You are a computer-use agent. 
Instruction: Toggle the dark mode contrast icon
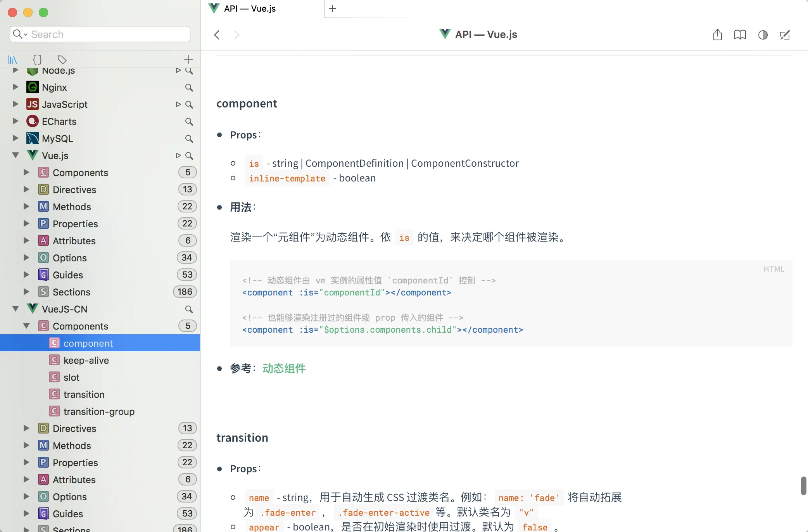[x=763, y=35]
